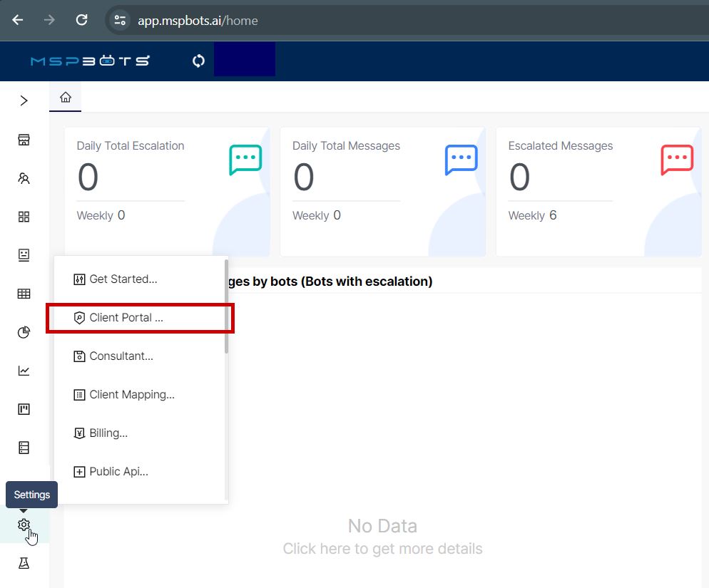Click the kanban board icon in the sidebar
The height and width of the screenshot is (588, 709).
(24, 409)
